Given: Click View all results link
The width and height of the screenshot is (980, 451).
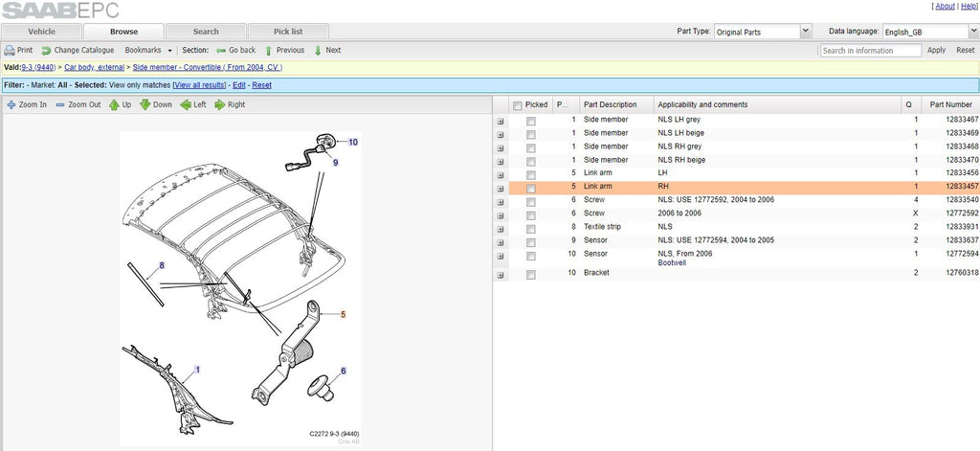Looking at the screenshot, I should (x=199, y=85).
